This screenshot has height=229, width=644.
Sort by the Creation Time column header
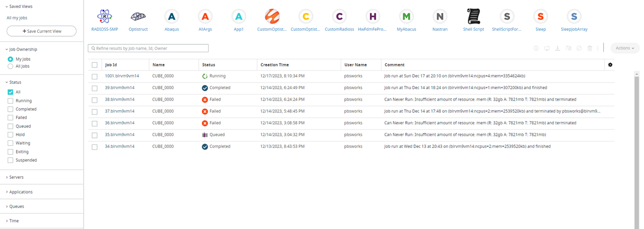point(275,65)
